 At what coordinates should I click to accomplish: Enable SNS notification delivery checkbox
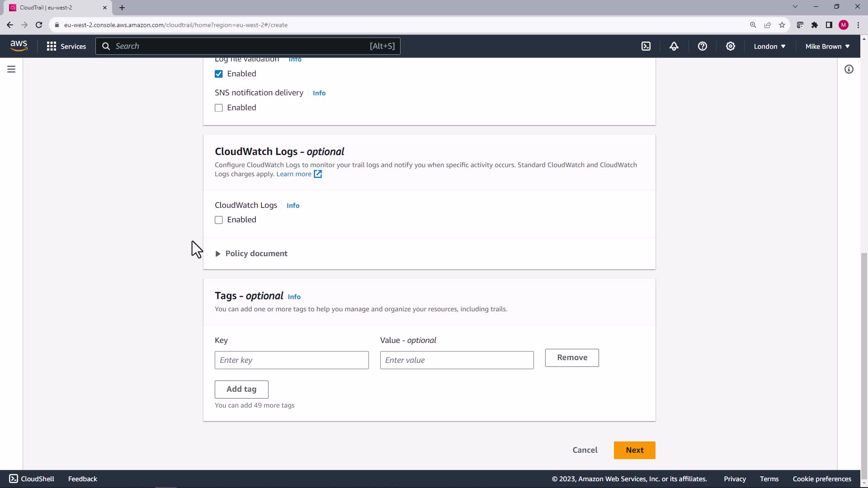[219, 108]
